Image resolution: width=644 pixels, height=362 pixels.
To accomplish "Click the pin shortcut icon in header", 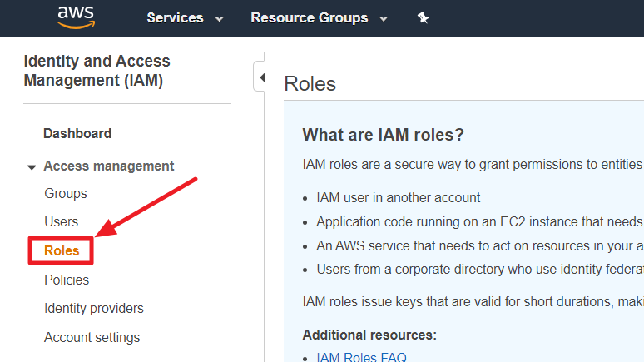I will [x=423, y=18].
